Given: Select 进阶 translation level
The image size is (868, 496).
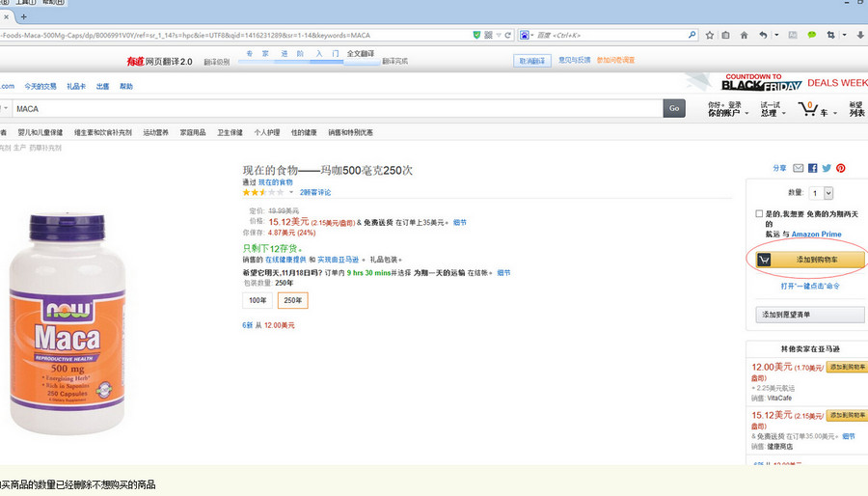Looking at the screenshot, I should pos(291,54).
